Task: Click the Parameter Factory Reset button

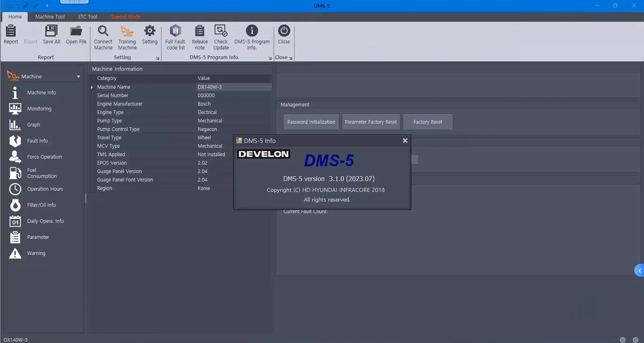Action: click(371, 122)
